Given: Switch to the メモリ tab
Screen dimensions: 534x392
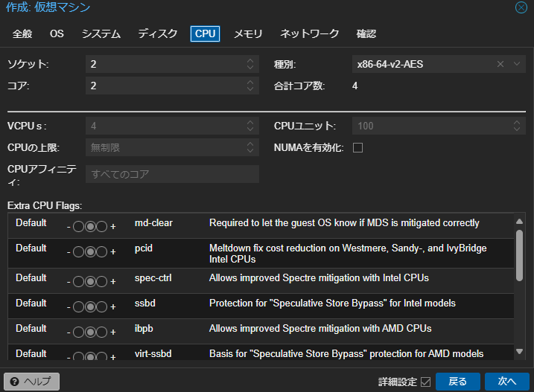Looking at the screenshot, I should 248,33.
